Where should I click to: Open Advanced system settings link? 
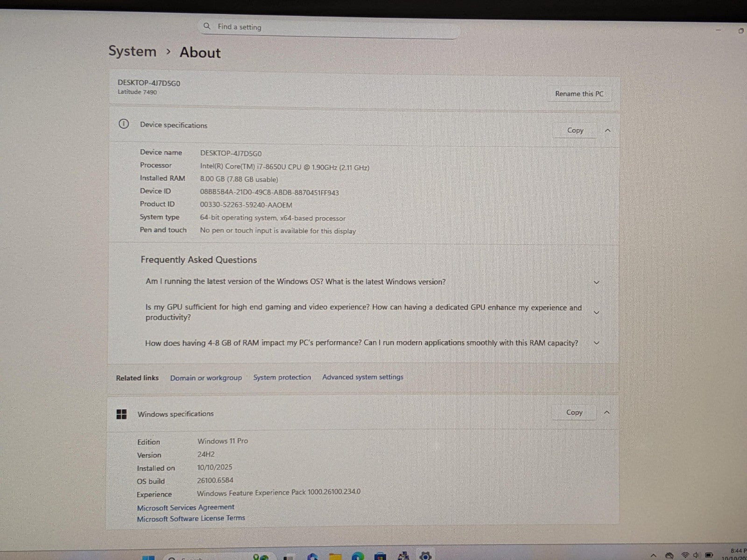point(363,377)
